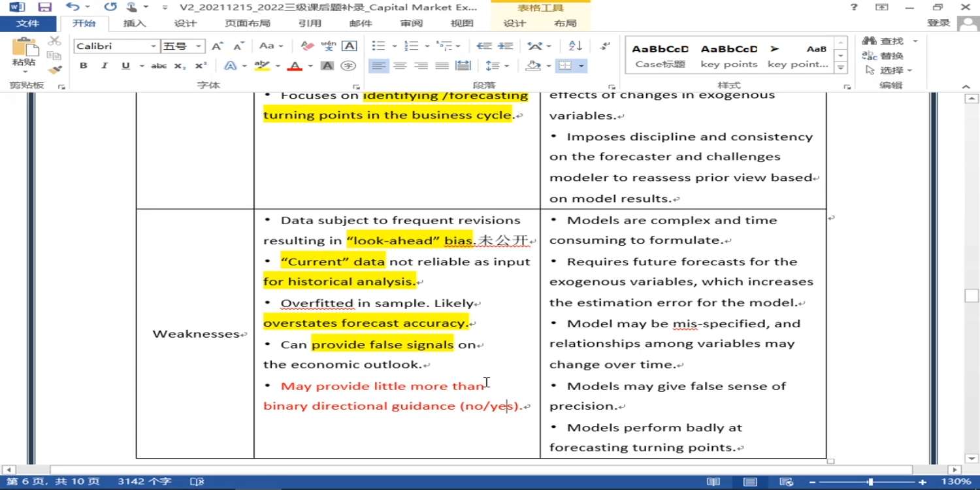Open the font size dropdown
980x490 pixels.
(x=199, y=46)
